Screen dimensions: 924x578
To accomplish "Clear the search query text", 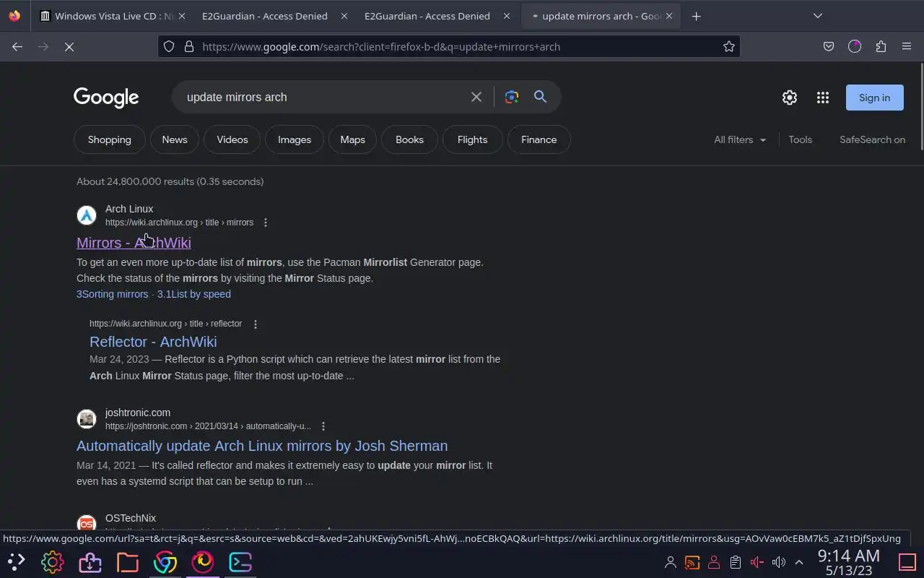I will coord(476,97).
